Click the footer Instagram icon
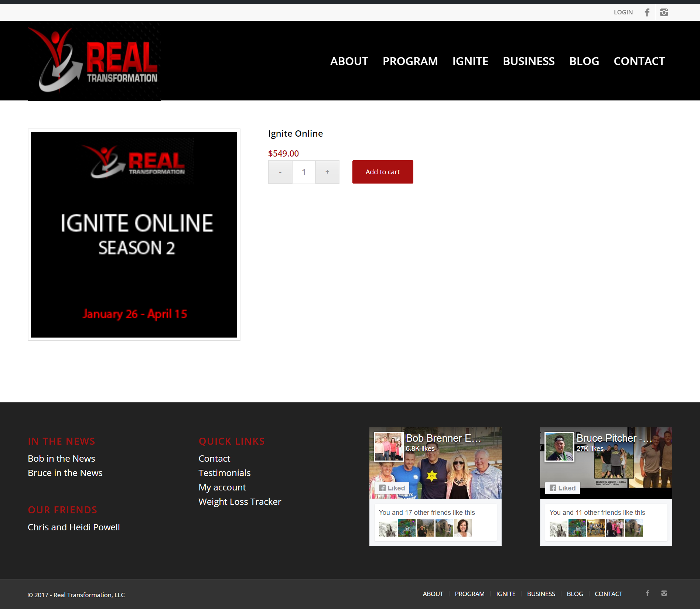 coord(664,593)
